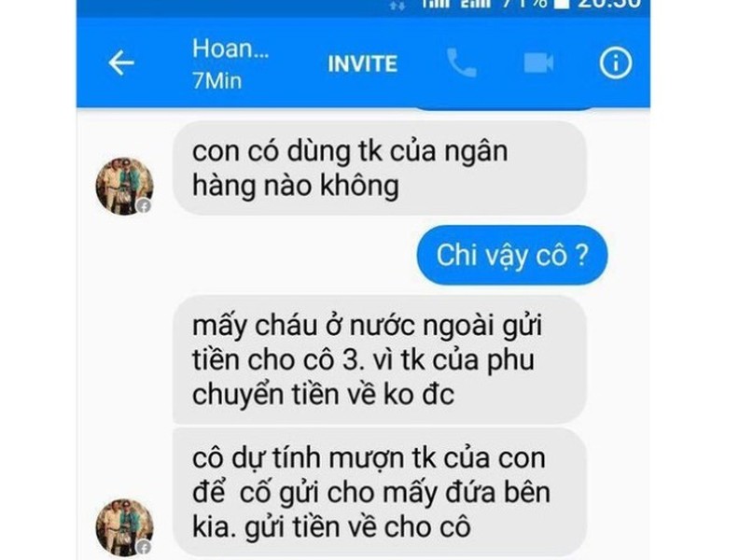
Task: Select message 'con có dùng tk của ngân hàng'
Action: 380,168
